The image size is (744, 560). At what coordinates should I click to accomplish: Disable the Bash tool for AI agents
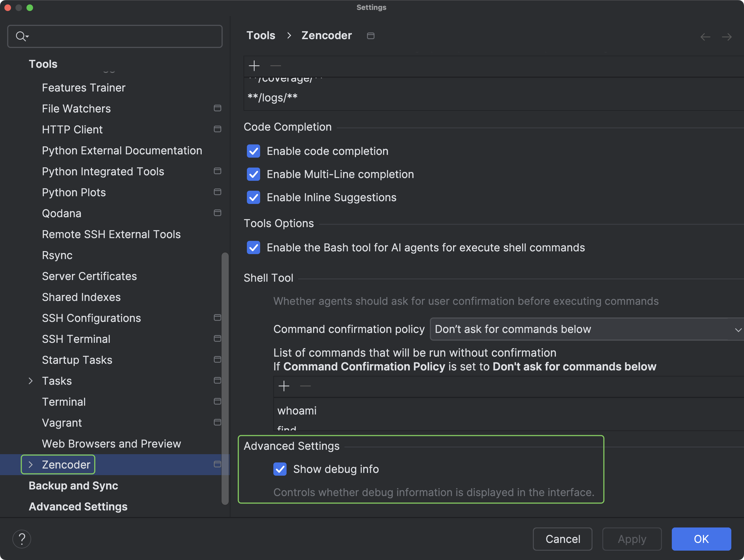click(x=253, y=247)
